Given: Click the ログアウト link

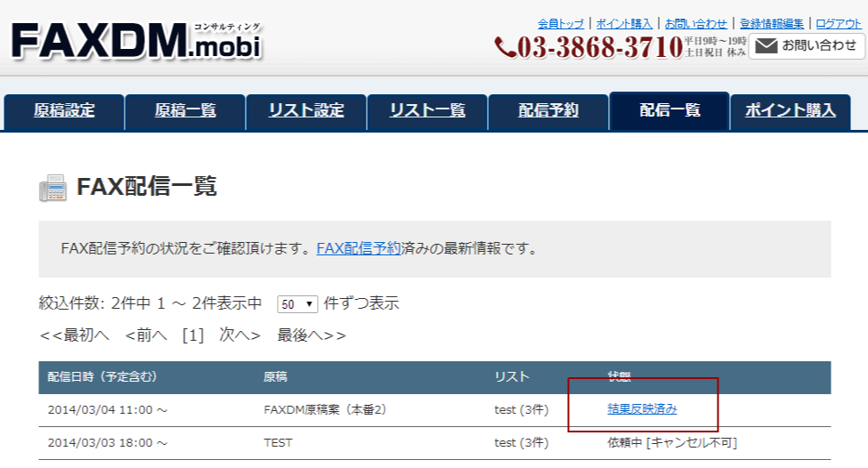Looking at the screenshot, I should (839, 23).
